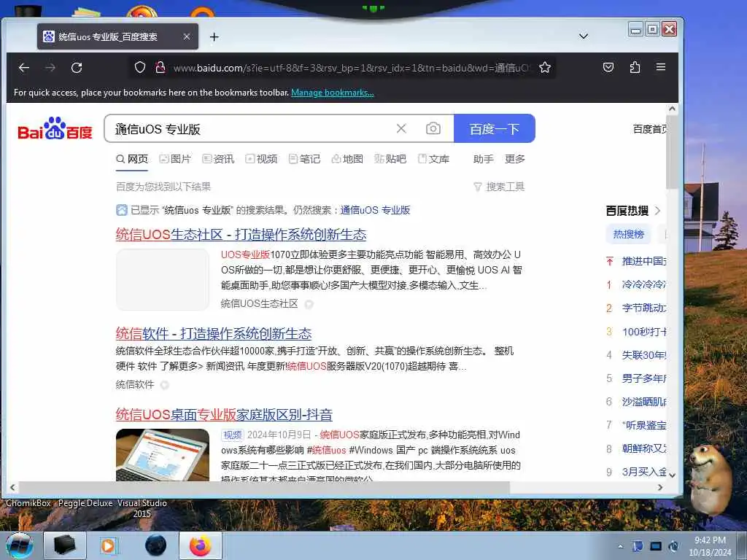Select the 网页 results tab
Screen dimensions: 747x560
pos(132,159)
